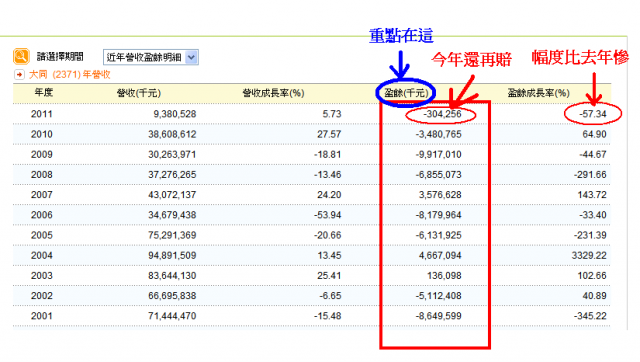Click the dropdown arrow of period selector
This screenshot has width=640, height=362.
pyautogui.click(x=191, y=57)
